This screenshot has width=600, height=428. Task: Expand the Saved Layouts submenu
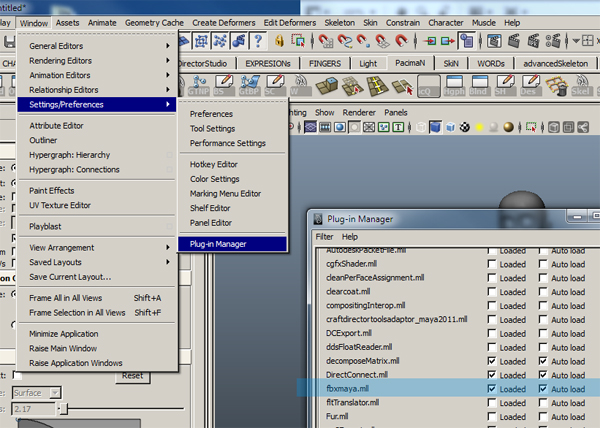click(x=96, y=262)
